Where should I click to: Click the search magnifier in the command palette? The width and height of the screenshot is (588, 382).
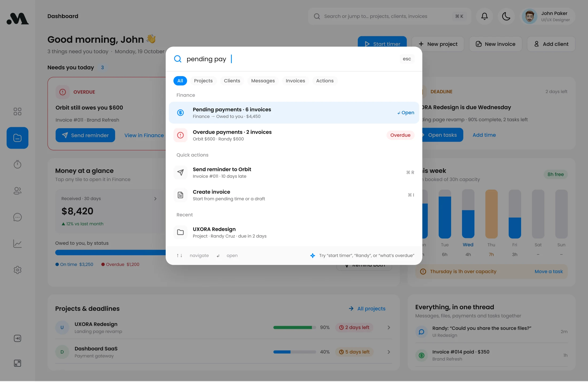(178, 59)
